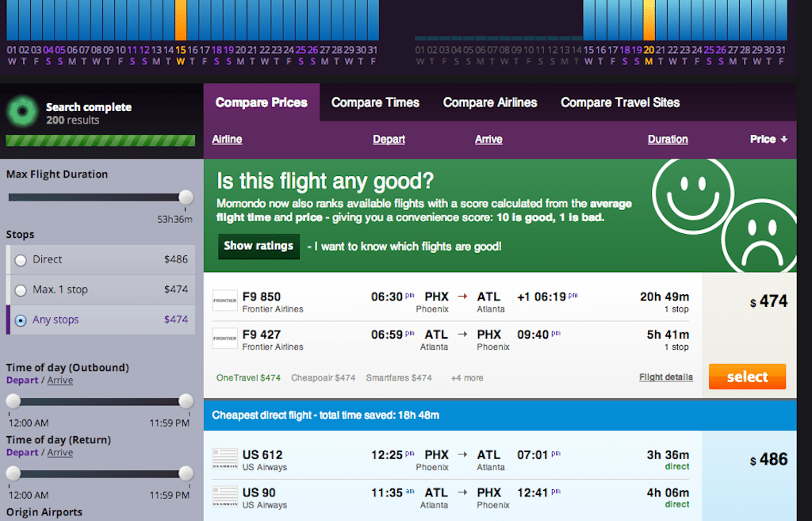The image size is (812, 521).
Task: Click the 20h 49m duration text
Action: (665, 297)
